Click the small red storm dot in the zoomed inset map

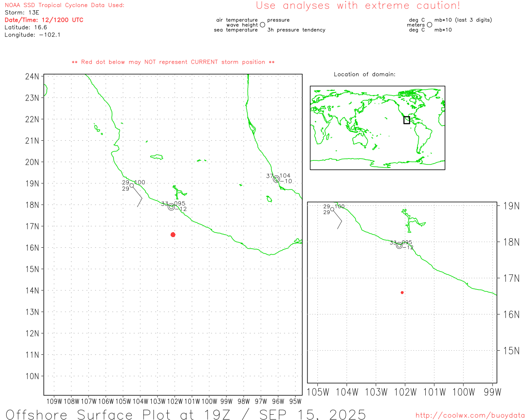tap(402, 292)
